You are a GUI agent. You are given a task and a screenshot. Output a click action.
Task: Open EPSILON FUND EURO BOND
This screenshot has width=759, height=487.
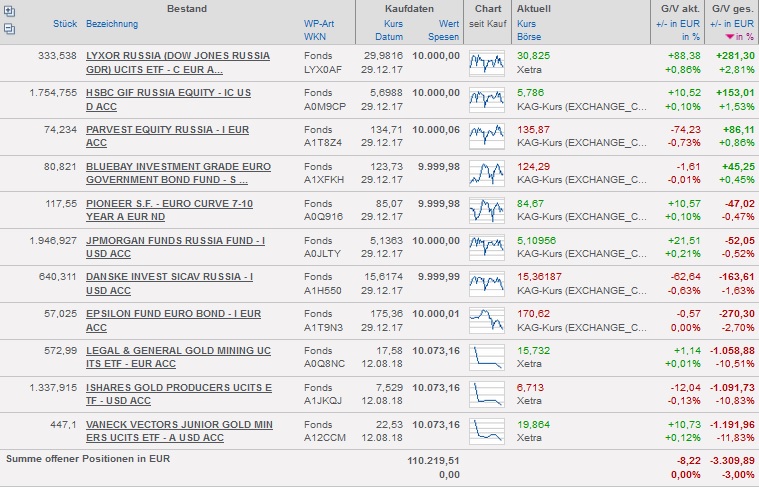click(x=173, y=320)
